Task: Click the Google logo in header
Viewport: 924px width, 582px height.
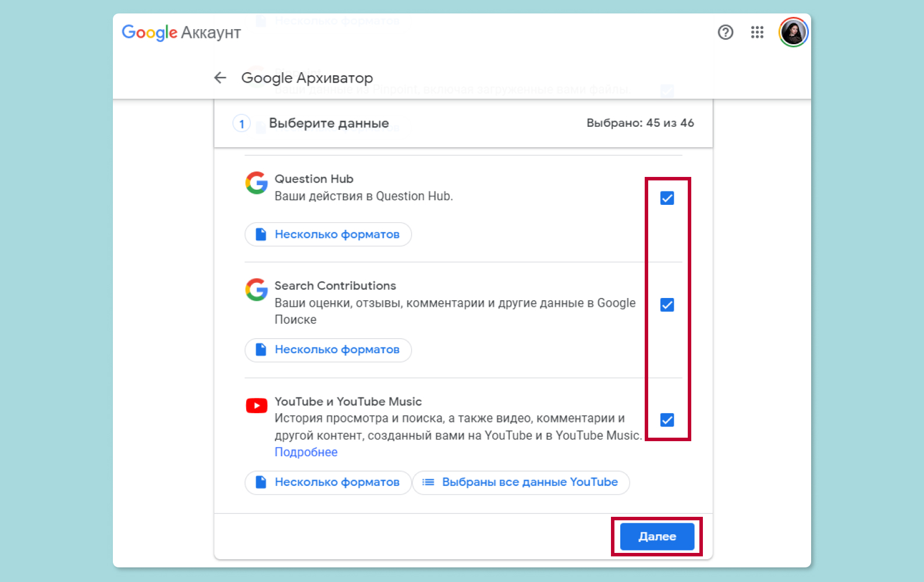Action: [x=150, y=33]
